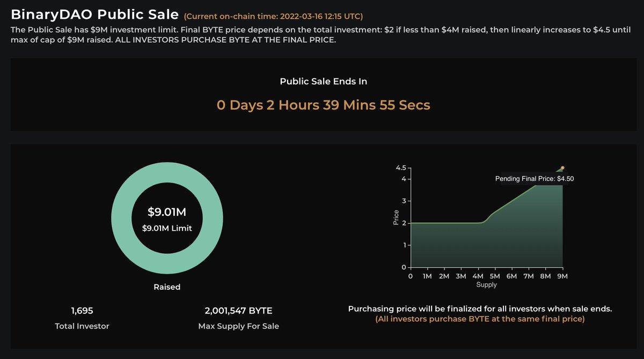
Task: Click the Price axis label on the chart
Action: [x=396, y=217]
